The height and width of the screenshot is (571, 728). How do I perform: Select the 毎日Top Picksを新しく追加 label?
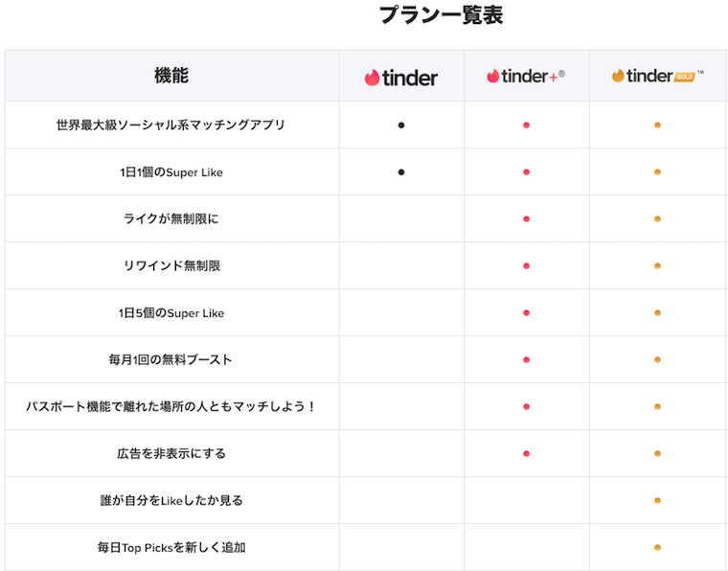(x=171, y=547)
